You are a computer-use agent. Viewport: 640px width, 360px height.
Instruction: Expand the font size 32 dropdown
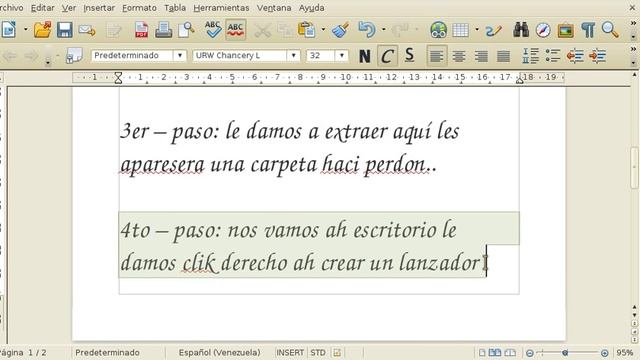(x=342, y=56)
